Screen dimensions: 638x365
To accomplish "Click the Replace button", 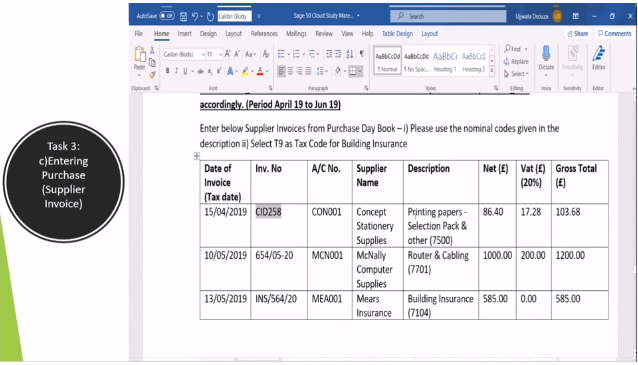I will 516,61.
